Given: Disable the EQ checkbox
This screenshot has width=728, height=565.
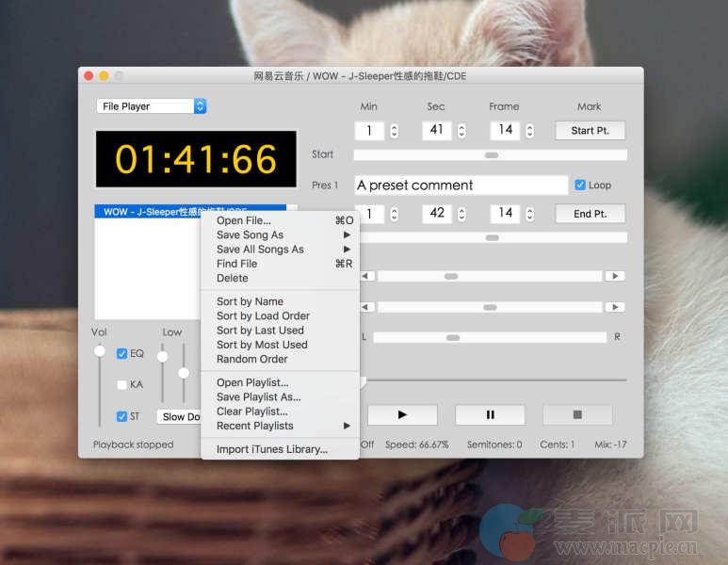Looking at the screenshot, I should (x=121, y=354).
